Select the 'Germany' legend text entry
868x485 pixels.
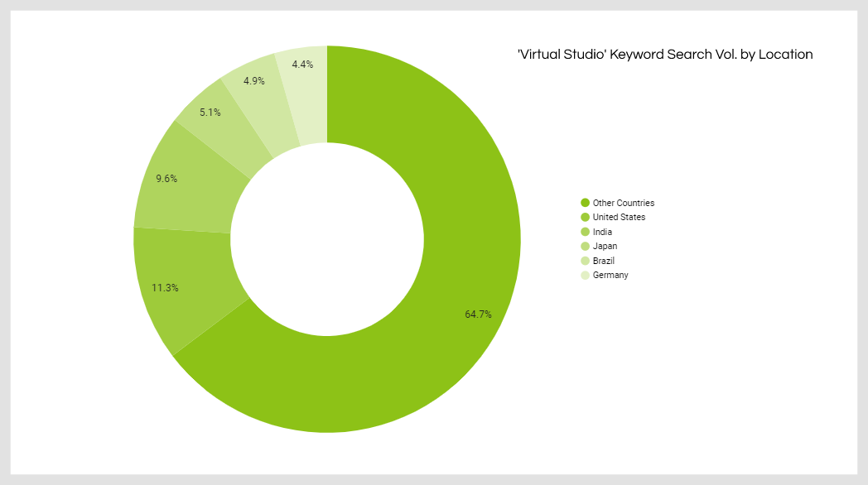coord(610,276)
